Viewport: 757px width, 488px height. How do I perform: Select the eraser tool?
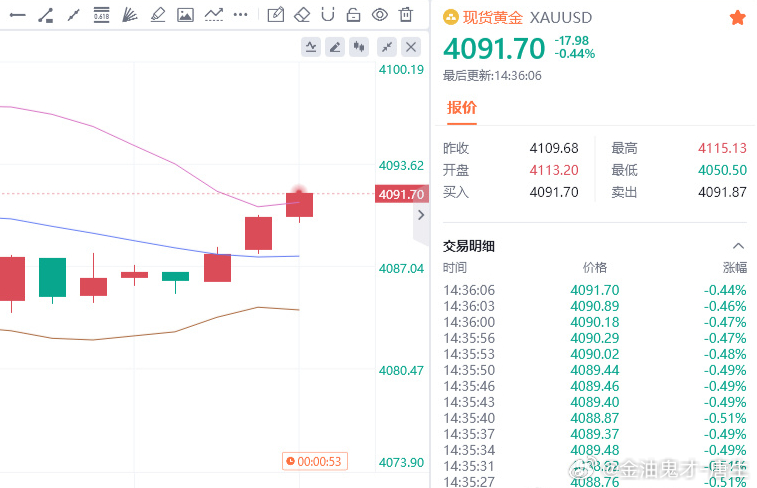tap(302, 15)
